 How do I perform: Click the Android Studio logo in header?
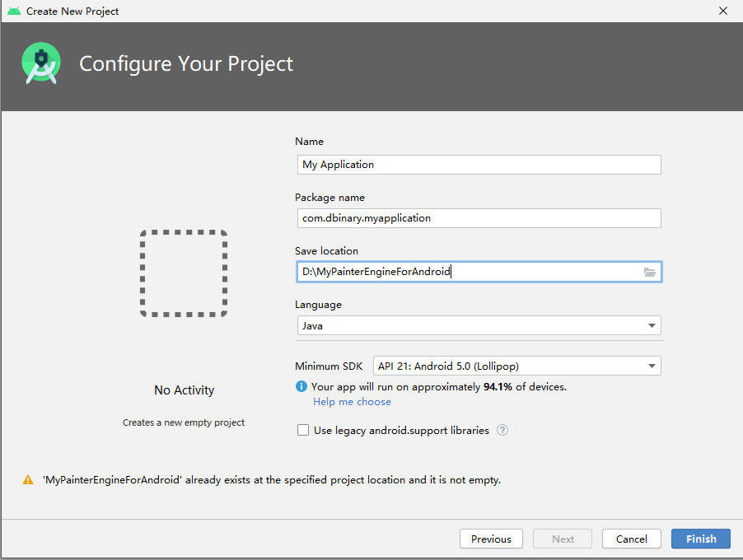(x=40, y=63)
